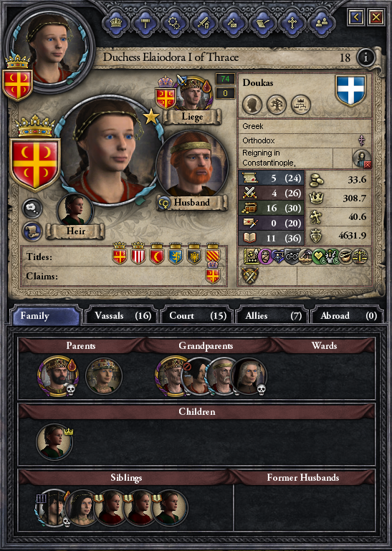
Task: Switch to the Court tab
Action: point(198,315)
